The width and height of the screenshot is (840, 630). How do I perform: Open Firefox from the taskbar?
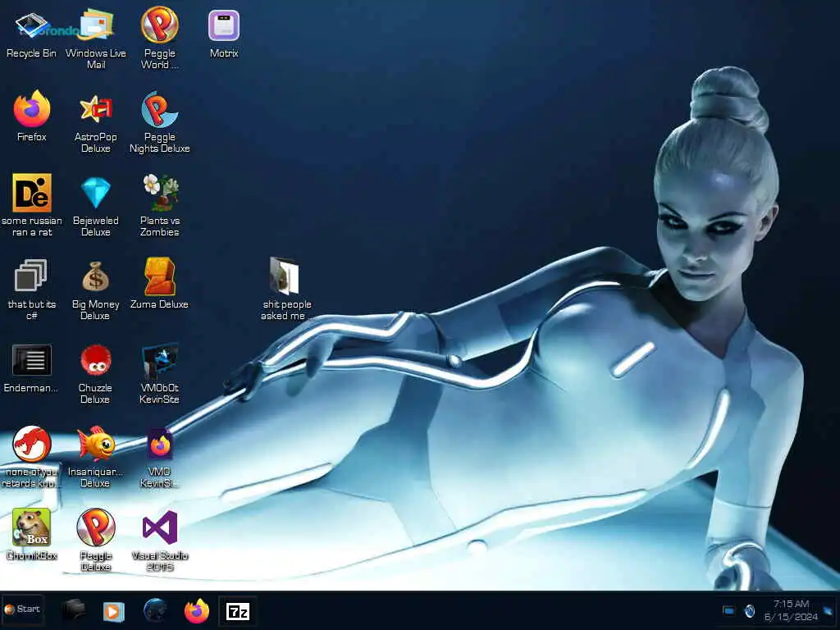click(197, 610)
